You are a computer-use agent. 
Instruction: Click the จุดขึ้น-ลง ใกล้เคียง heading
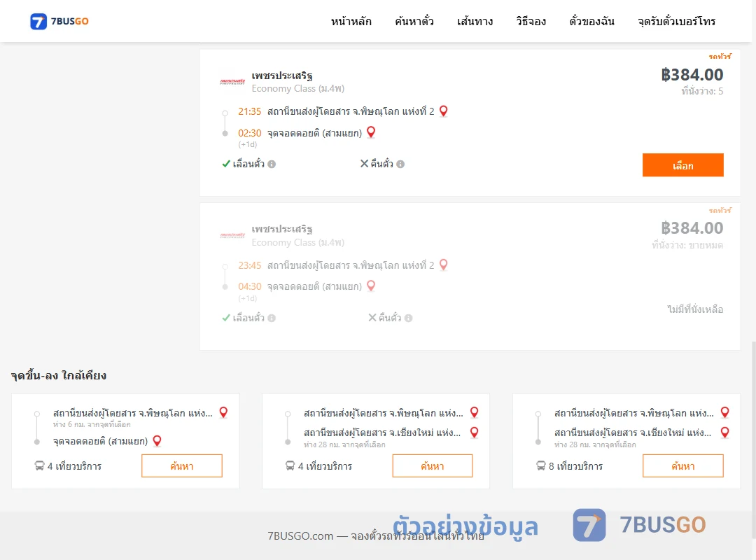click(x=59, y=375)
